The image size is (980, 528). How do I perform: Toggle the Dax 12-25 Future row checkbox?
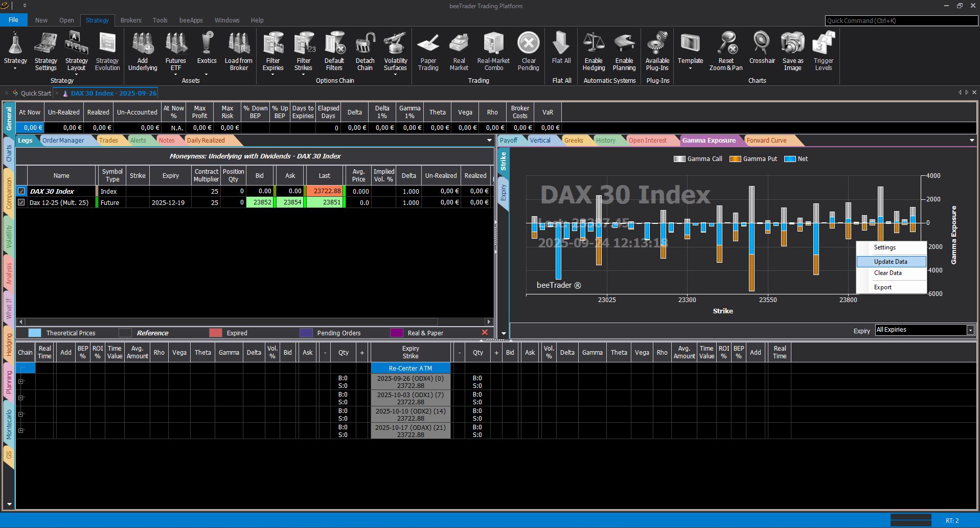[21, 202]
